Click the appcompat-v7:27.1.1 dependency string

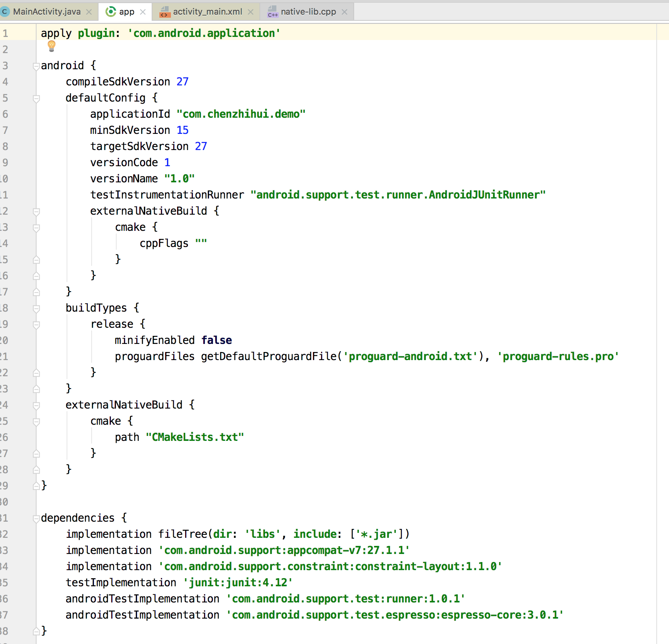pyautogui.click(x=284, y=550)
